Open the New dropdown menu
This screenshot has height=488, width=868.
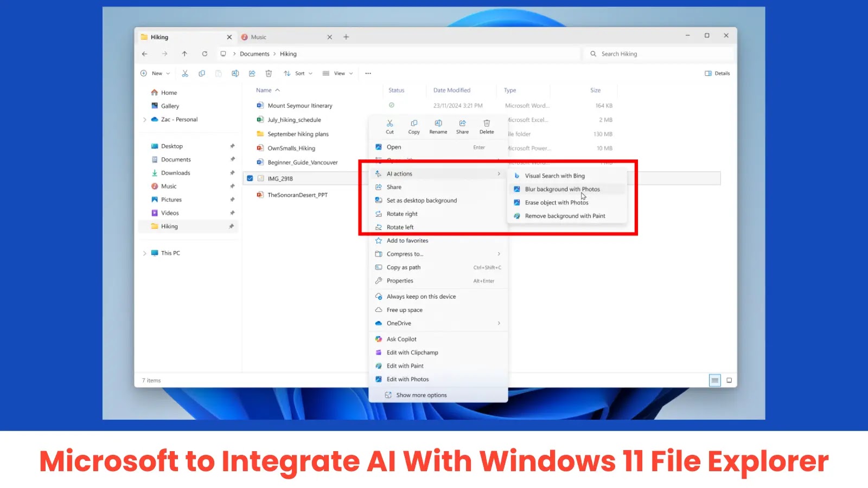(x=155, y=73)
